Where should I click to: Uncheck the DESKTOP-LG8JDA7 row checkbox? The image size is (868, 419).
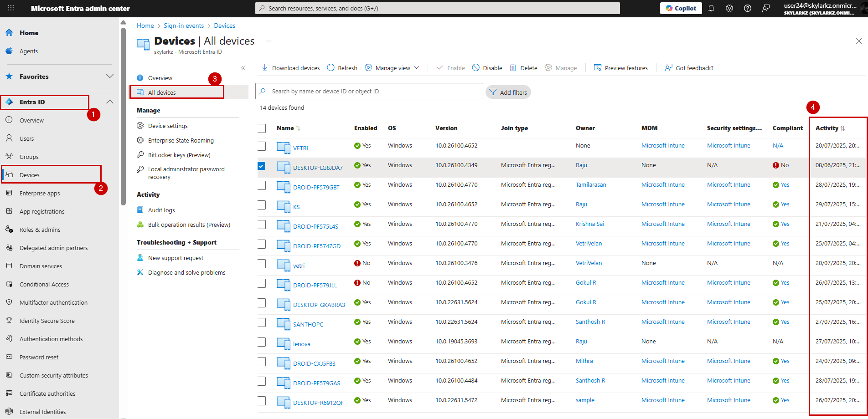pos(262,166)
